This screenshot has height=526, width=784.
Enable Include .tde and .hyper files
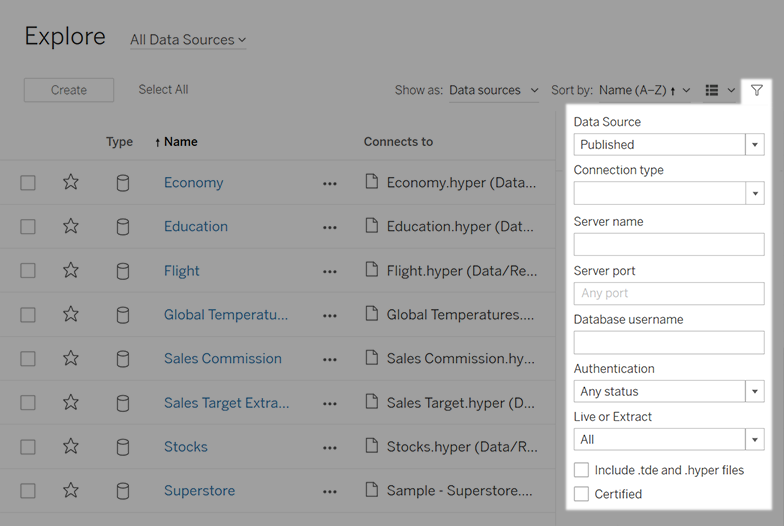581,470
